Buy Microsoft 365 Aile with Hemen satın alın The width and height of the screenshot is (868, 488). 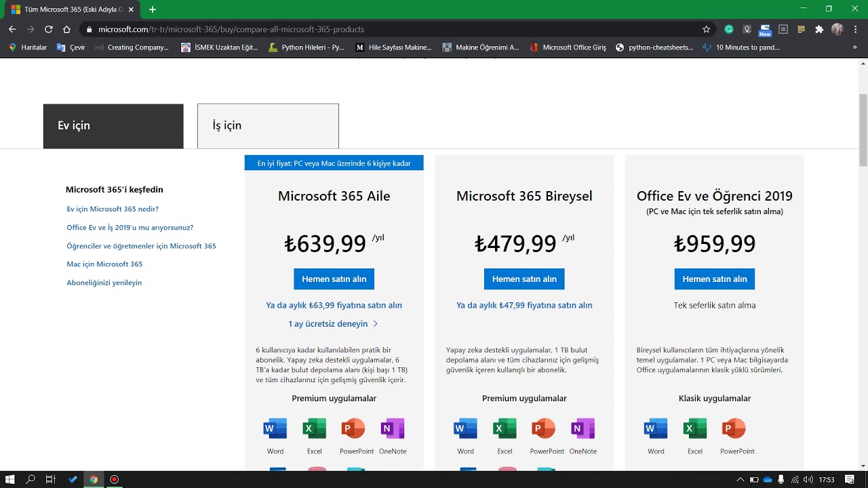pyautogui.click(x=334, y=279)
